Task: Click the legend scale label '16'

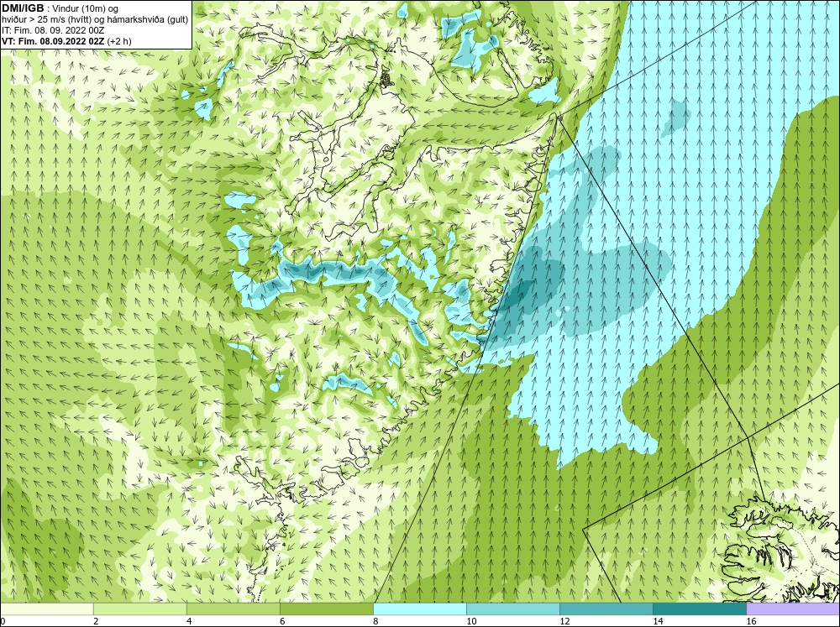Action: click(751, 621)
